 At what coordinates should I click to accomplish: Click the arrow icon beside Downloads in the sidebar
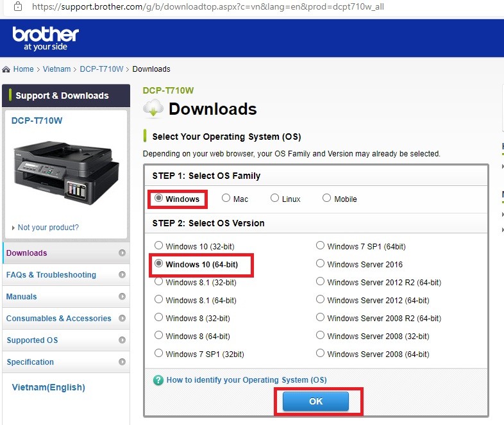tap(122, 253)
